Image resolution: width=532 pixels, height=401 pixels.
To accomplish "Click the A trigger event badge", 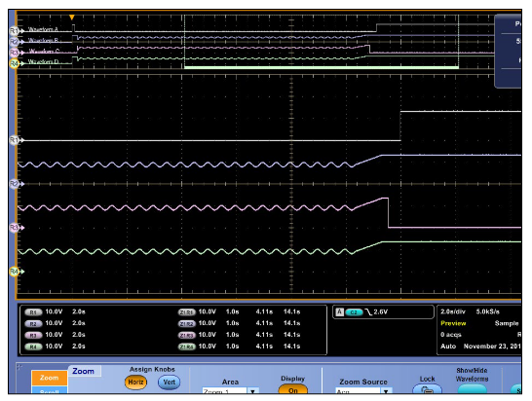I will (x=340, y=312).
